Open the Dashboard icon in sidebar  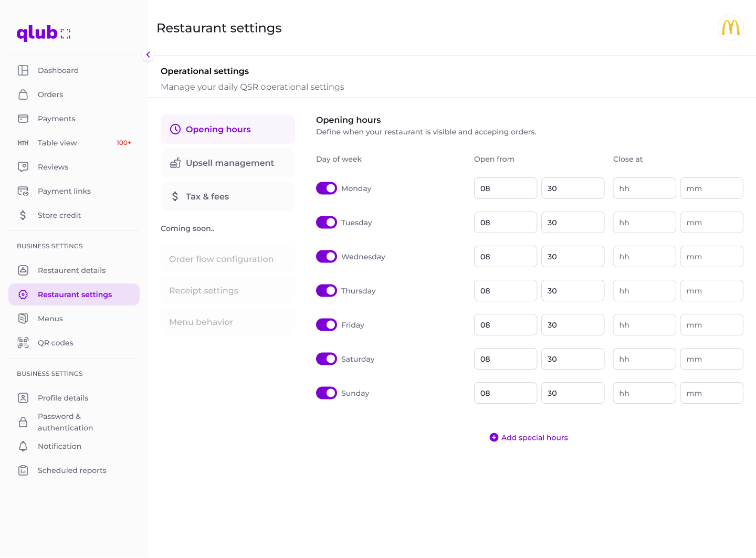[x=23, y=70]
